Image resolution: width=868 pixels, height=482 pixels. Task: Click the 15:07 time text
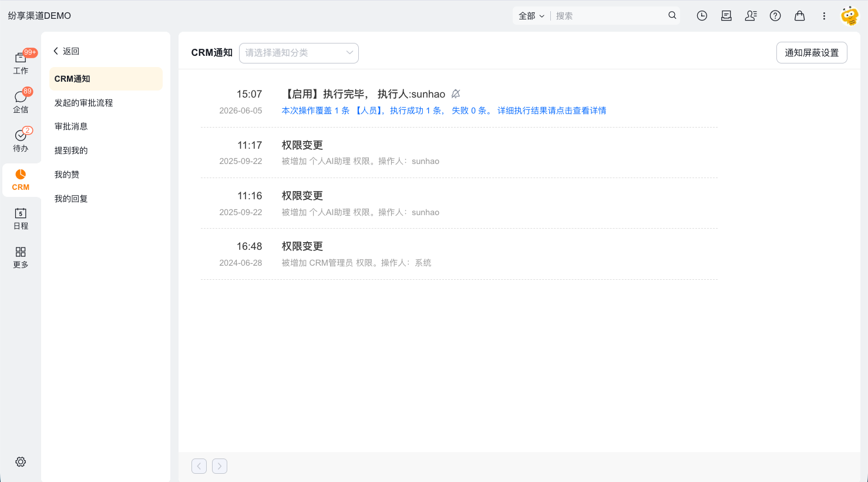pyautogui.click(x=249, y=94)
